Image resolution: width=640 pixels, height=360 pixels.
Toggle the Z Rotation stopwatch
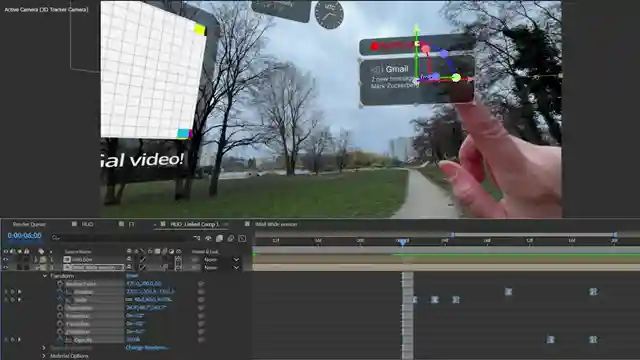(60, 332)
